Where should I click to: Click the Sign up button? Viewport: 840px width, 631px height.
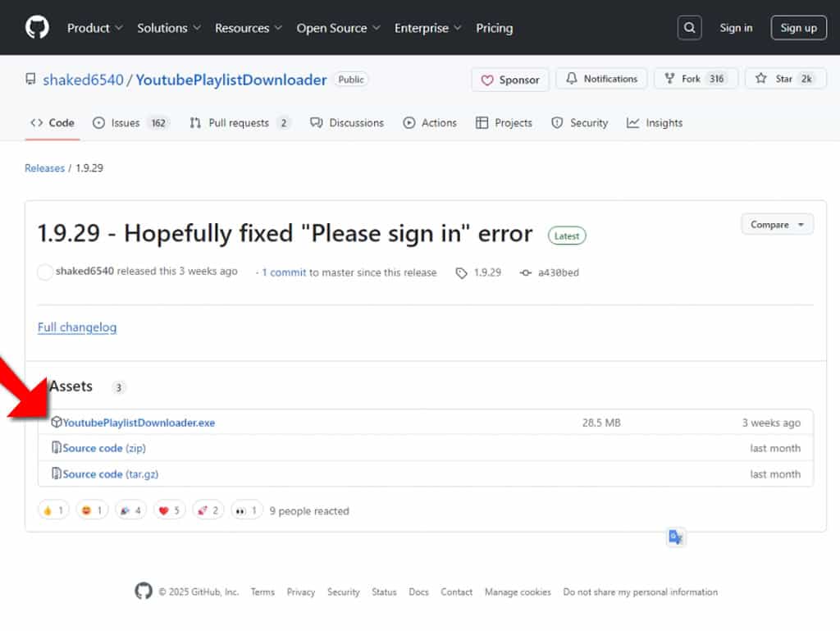coord(798,28)
